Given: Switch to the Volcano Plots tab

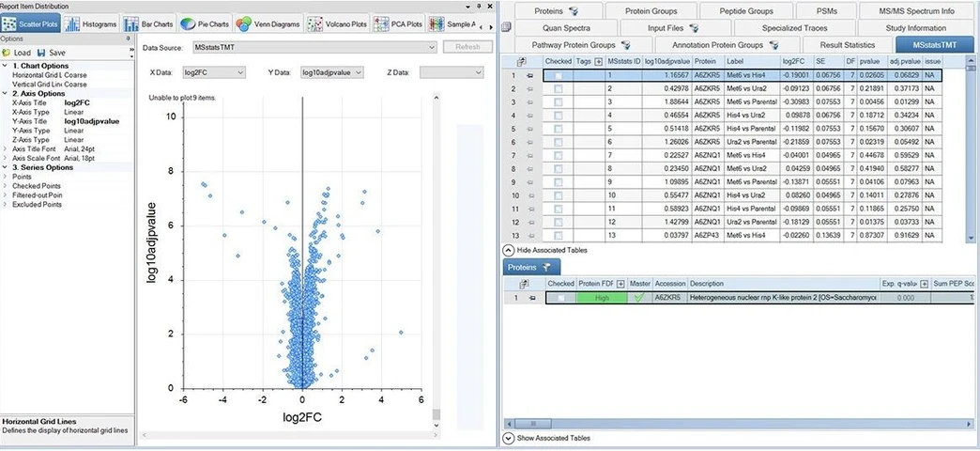Looking at the screenshot, I should coord(338,24).
